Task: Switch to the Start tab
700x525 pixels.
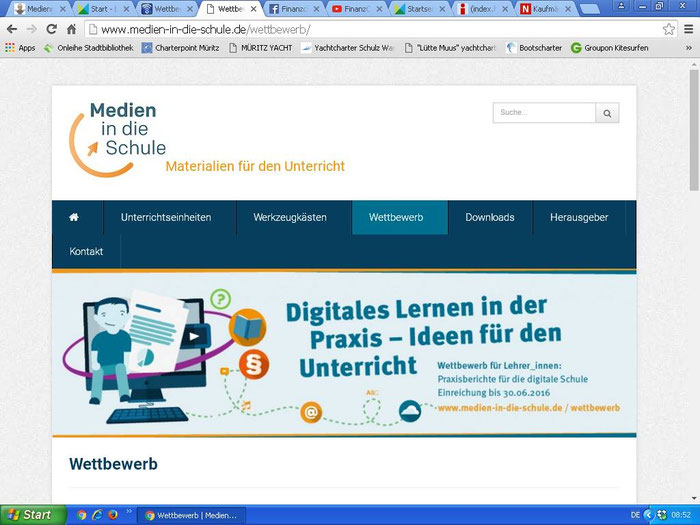Action: (x=102, y=9)
